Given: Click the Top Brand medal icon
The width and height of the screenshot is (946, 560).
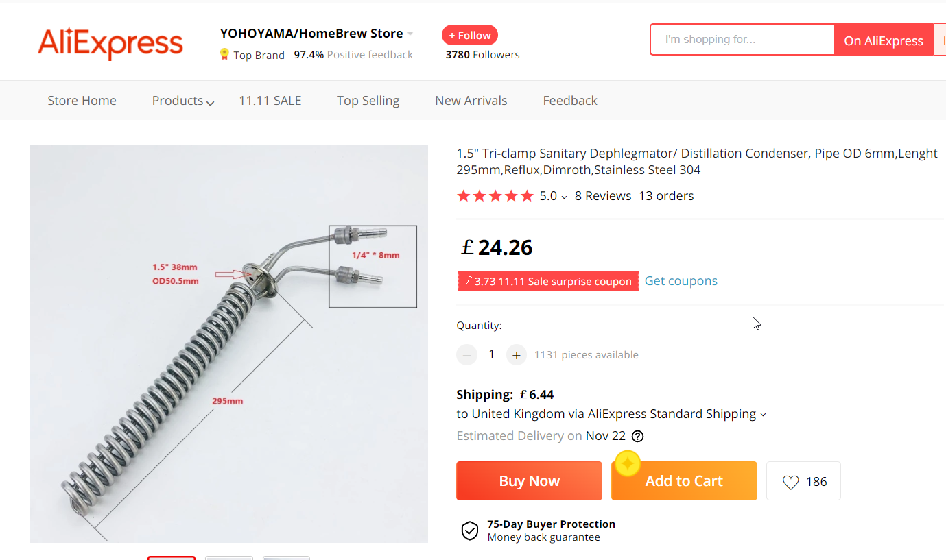Looking at the screenshot, I should coord(224,55).
